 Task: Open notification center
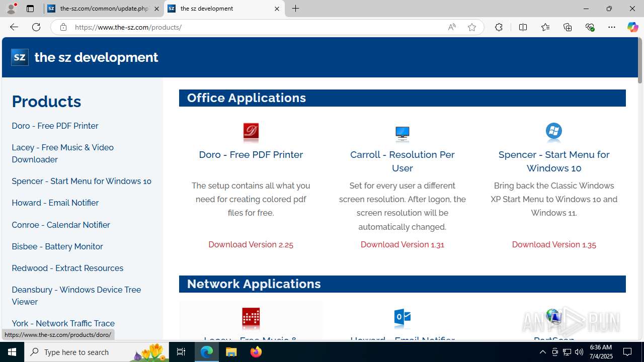coord(628,352)
